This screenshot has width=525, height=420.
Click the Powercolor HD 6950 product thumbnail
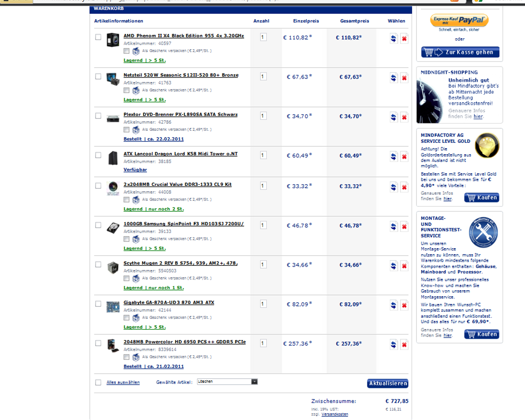pos(113,345)
